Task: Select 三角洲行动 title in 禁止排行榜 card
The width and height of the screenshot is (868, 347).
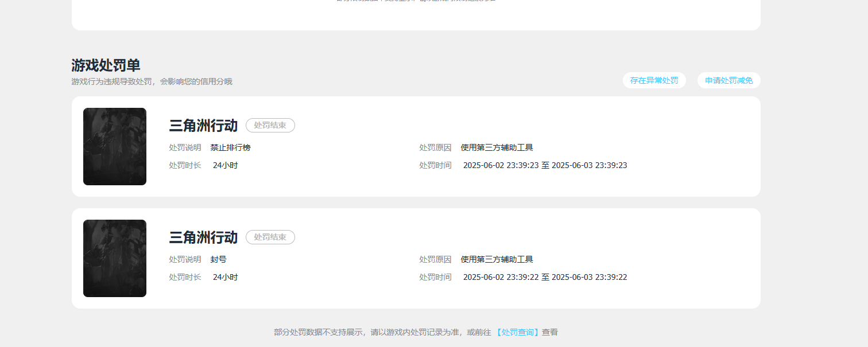Action: (x=203, y=126)
